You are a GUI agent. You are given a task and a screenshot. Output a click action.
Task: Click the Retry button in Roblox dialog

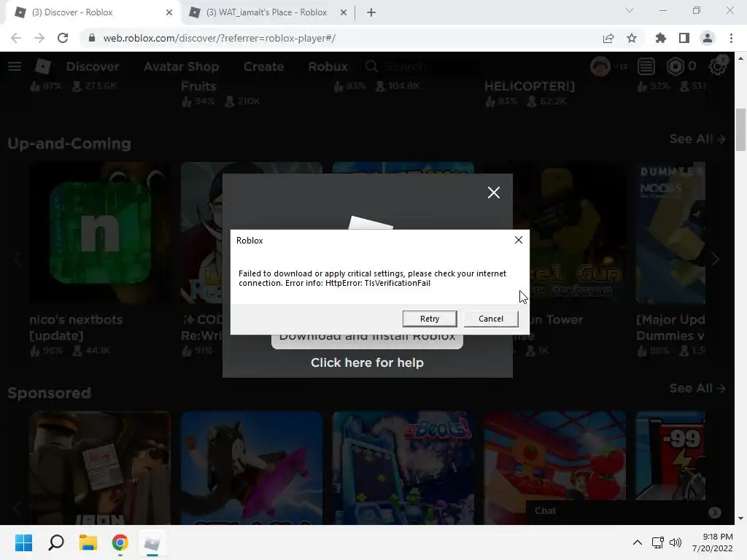click(429, 319)
